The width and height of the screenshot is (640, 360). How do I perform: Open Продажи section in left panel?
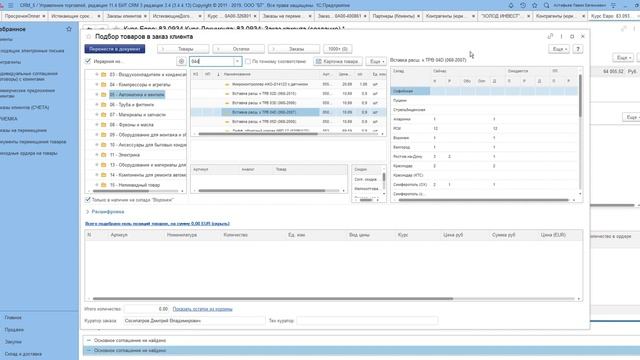click(14, 329)
